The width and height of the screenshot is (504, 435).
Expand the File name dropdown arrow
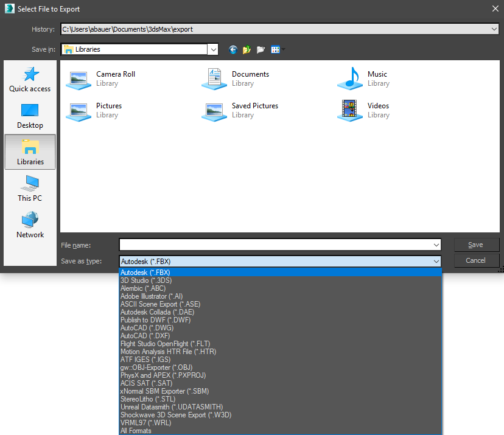tap(436, 245)
